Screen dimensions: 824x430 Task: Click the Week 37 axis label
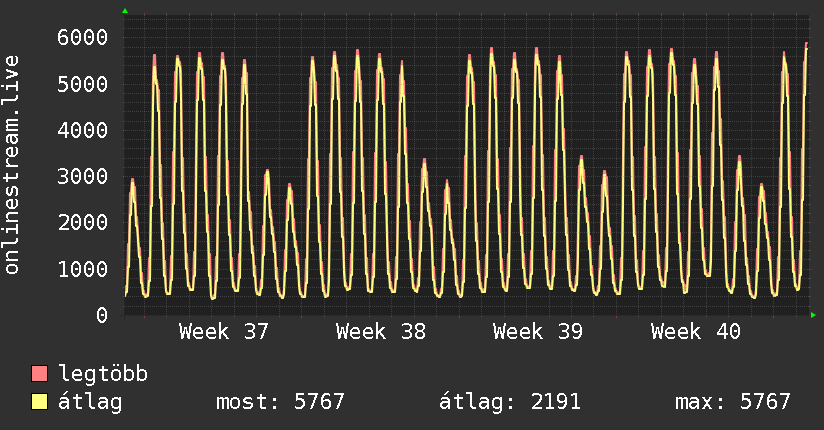pos(224,332)
